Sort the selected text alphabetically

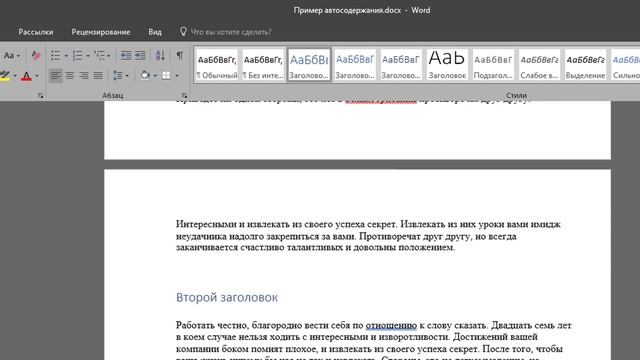pos(160,55)
